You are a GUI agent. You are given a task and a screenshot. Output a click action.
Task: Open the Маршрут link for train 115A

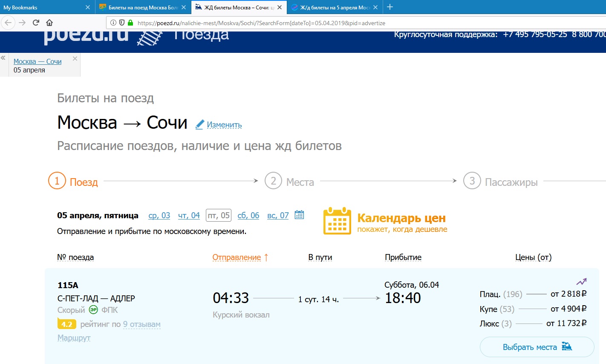click(74, 338)
